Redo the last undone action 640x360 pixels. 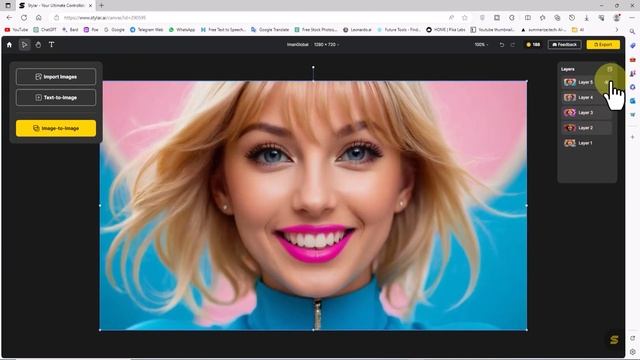click(513, 44)
